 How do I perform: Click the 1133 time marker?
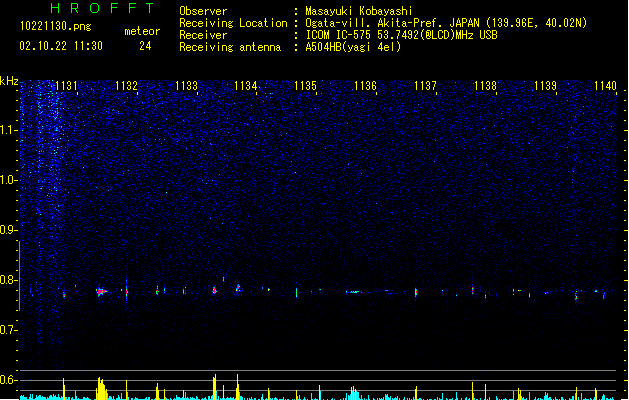point(187,86)
